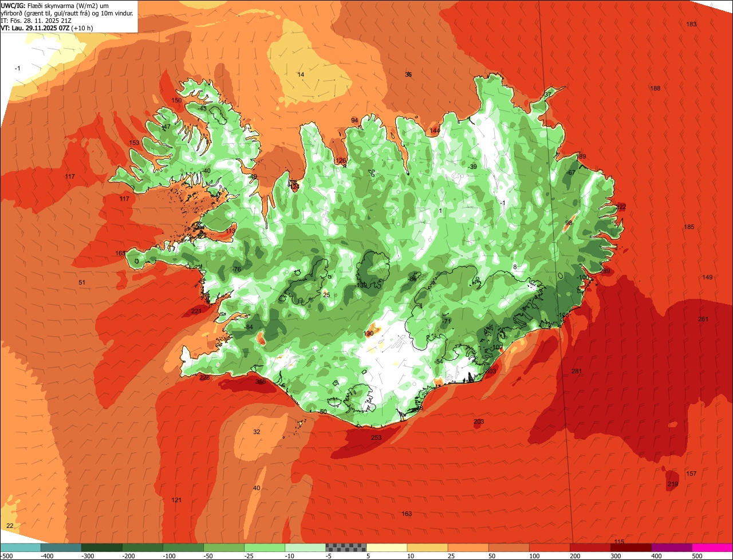
Task: Click legend swatch between -50 and -25
Action: point(224,547)
